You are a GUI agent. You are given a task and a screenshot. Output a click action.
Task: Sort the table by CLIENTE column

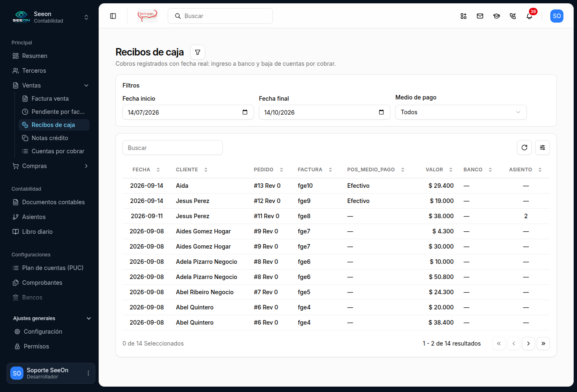pos(192,170)
